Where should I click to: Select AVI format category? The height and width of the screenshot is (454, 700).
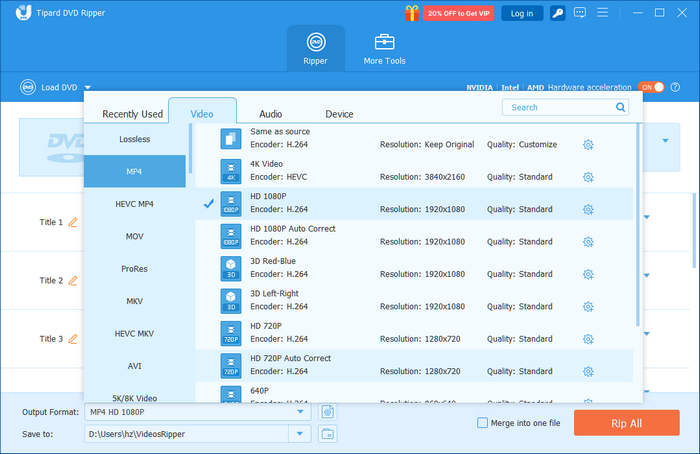[x=134, y=366]
